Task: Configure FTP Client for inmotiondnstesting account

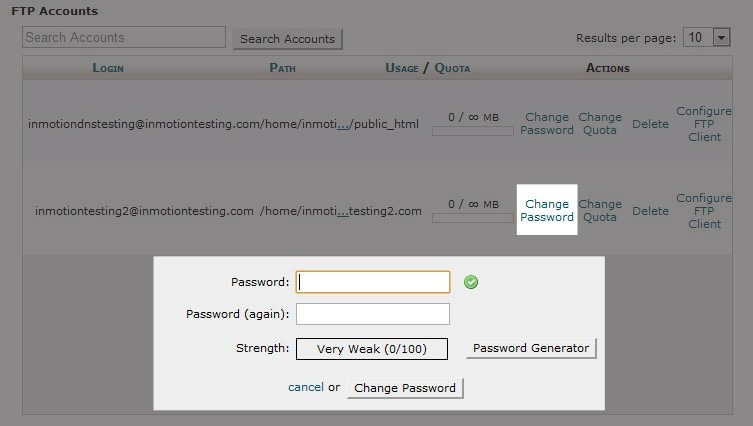Action: point(704,124)
